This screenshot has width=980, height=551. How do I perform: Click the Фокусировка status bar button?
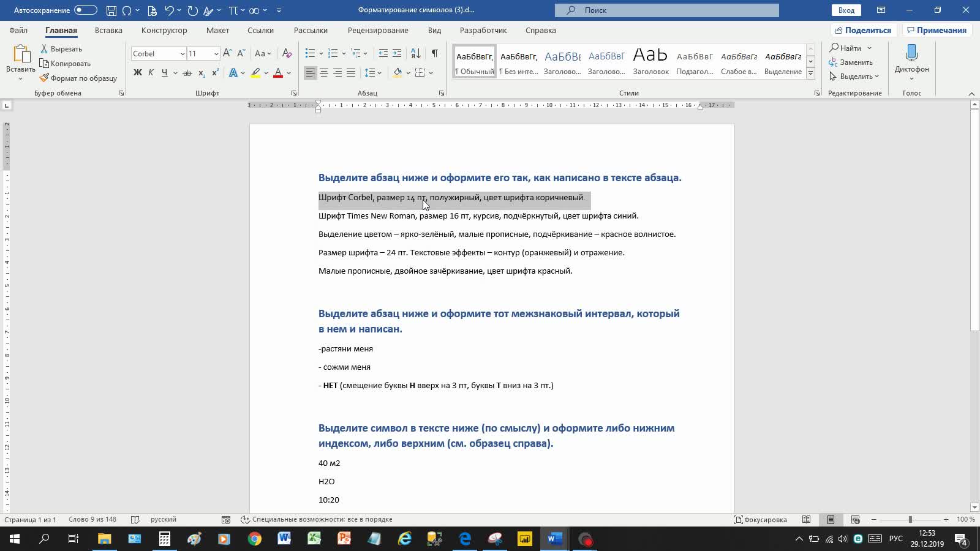coord(761,519)
